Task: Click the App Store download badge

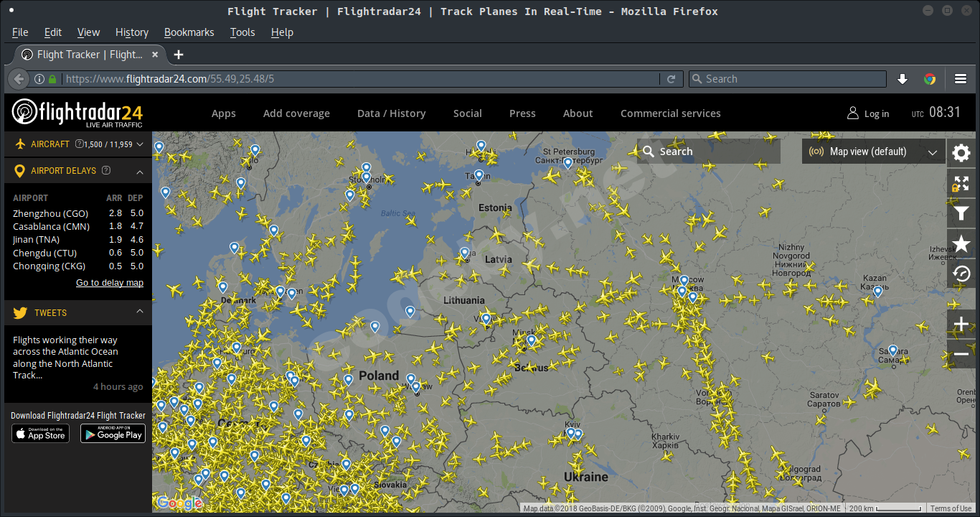Action: pyautogui.click(x=40, y=434)
